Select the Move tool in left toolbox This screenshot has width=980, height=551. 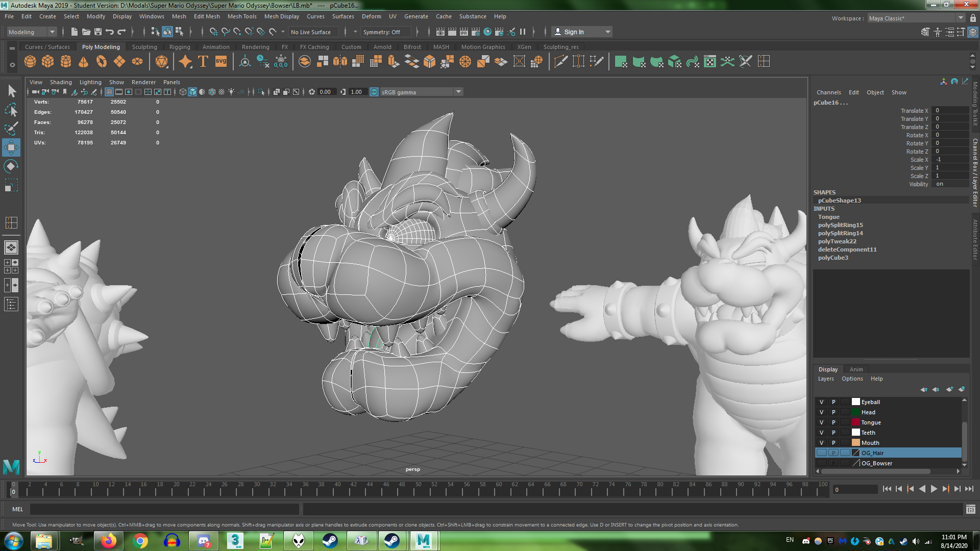pyautogui.click(x=11, y=147)
